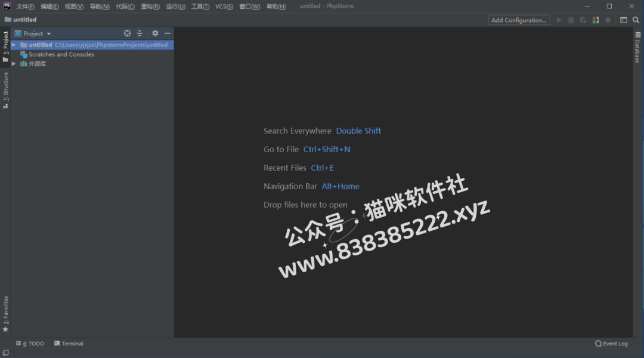
Task: Open Search Everywhere magnifier icon
Action: click(636, 20)
